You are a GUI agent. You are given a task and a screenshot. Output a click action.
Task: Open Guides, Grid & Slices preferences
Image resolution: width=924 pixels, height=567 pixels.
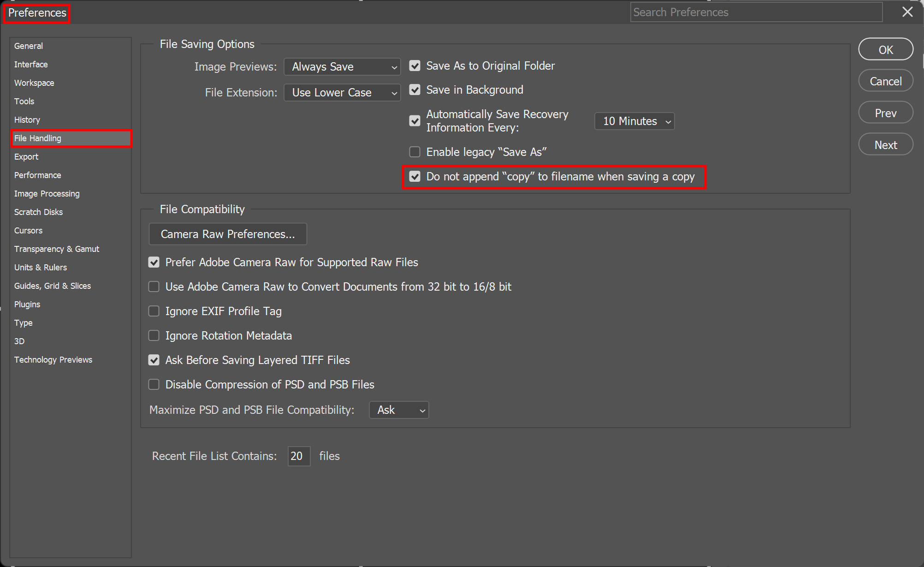[52, 286]
